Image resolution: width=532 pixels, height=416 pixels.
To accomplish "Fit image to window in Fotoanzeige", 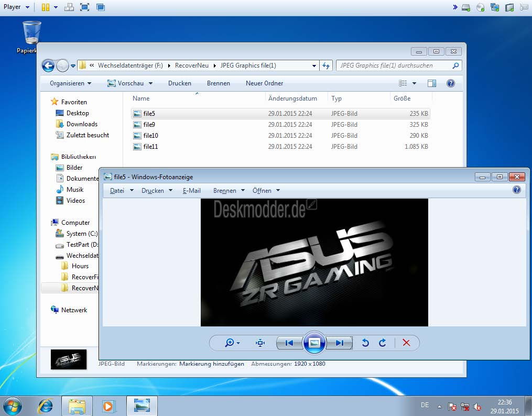I will tap(260, 343).
